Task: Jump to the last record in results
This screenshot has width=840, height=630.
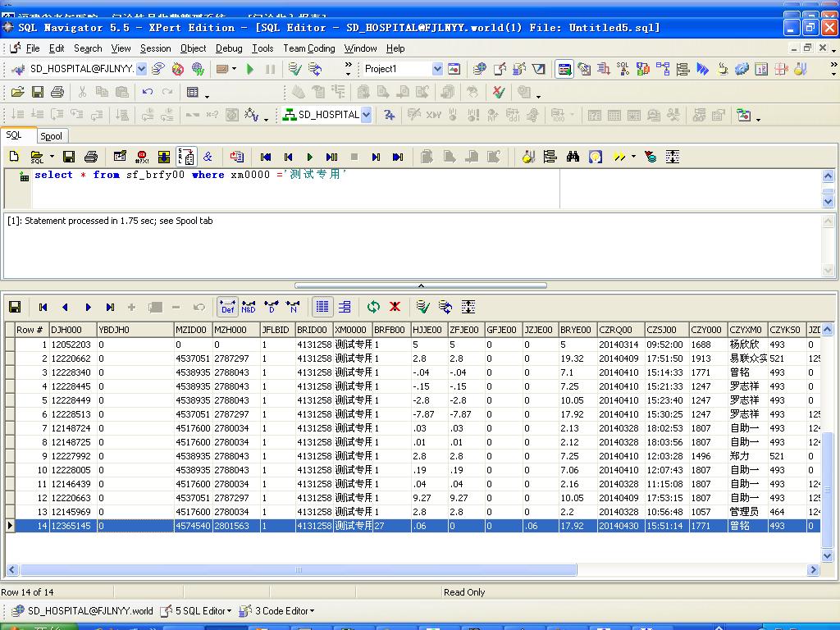Action: click(110, 307)
